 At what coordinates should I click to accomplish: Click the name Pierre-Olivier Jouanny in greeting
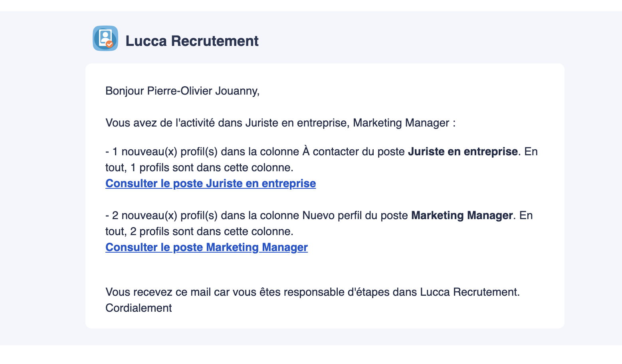(x=203, y=91)
